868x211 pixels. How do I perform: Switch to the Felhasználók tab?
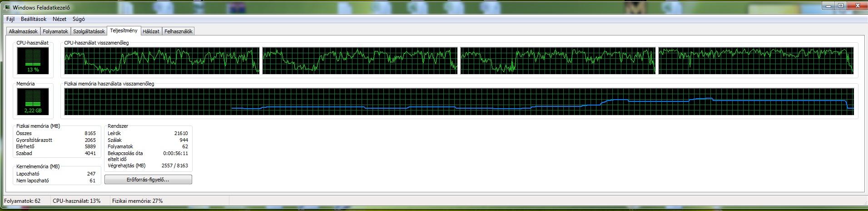(x=179, y=31)
